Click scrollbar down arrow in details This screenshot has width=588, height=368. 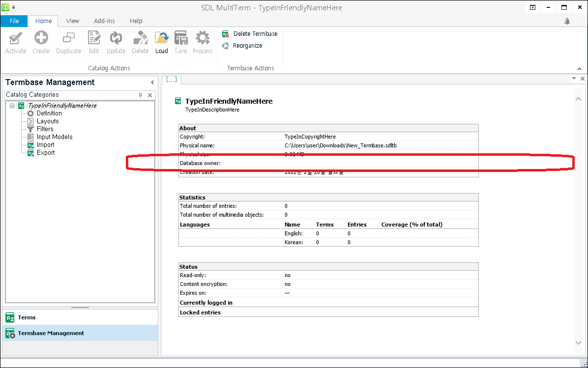[578, 342]
